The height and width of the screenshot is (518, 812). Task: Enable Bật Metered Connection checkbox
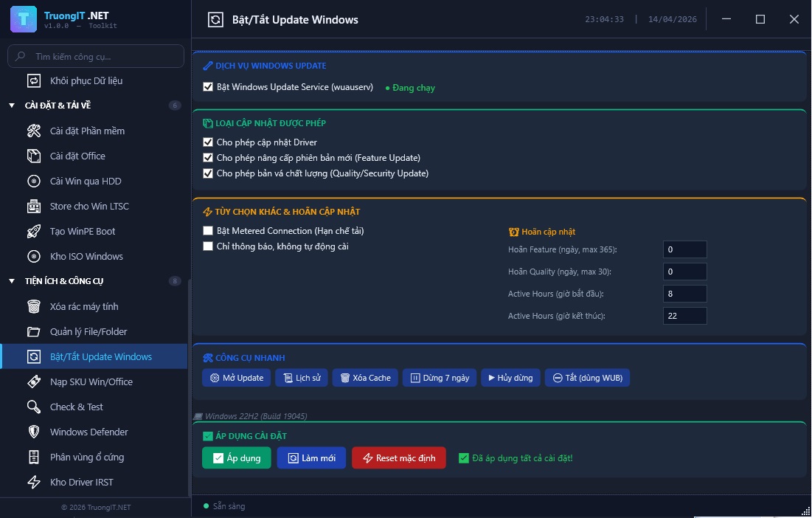pyautogui.click(x=208, y=231)
